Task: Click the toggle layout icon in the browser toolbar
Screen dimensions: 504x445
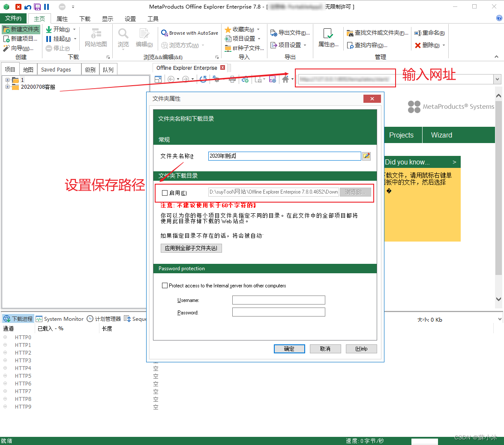Action: [158, 79]
